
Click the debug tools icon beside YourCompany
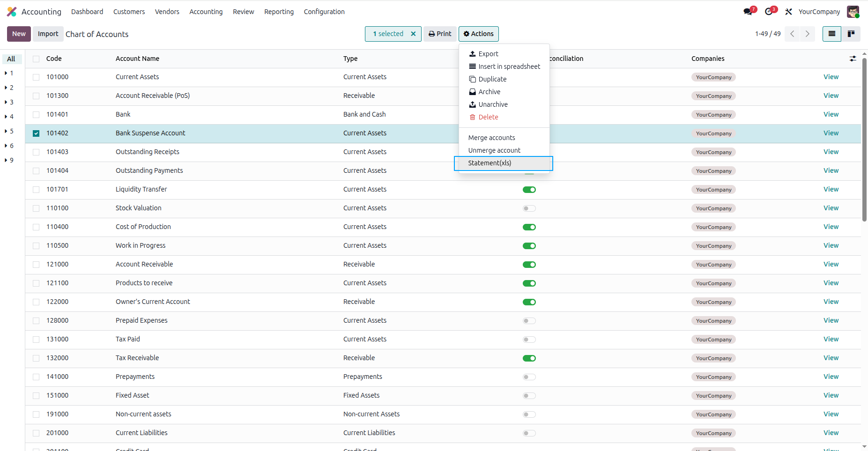click(x=789, y=12)
